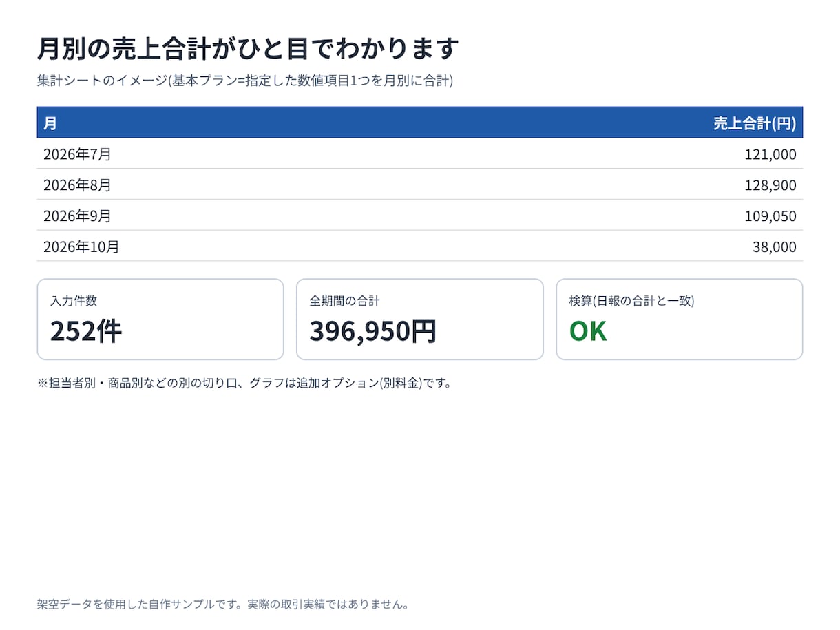Click the value 128,900

click(x=770, y=185)
